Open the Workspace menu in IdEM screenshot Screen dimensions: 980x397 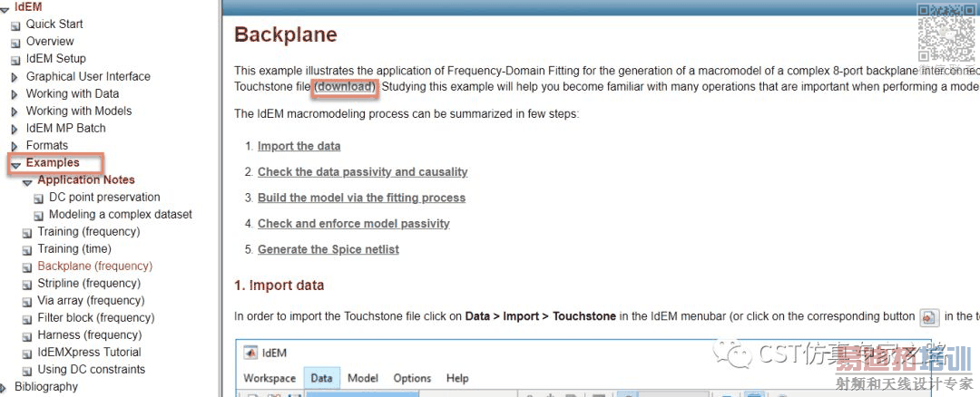point(269,378)
